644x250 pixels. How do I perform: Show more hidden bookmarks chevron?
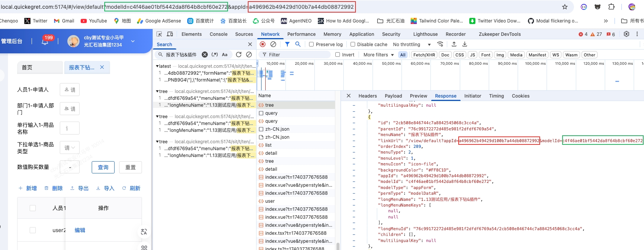[606, 21]
